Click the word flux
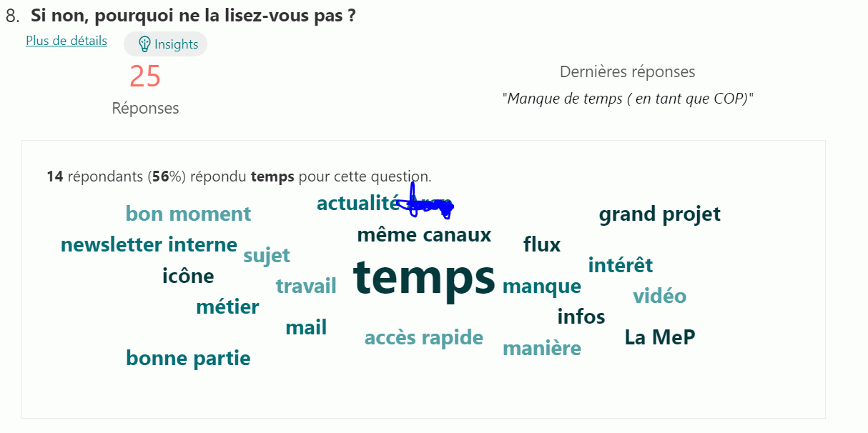Viewport: 868px width, 433px height. point(542,244)
